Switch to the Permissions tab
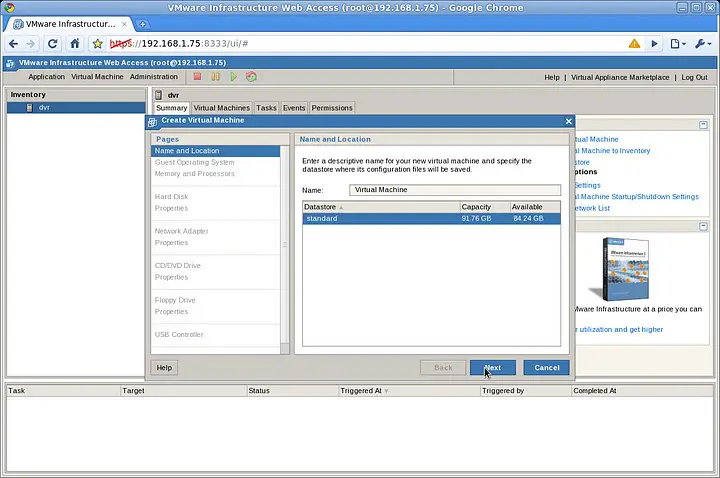The image size is (720, 478). 332,108
